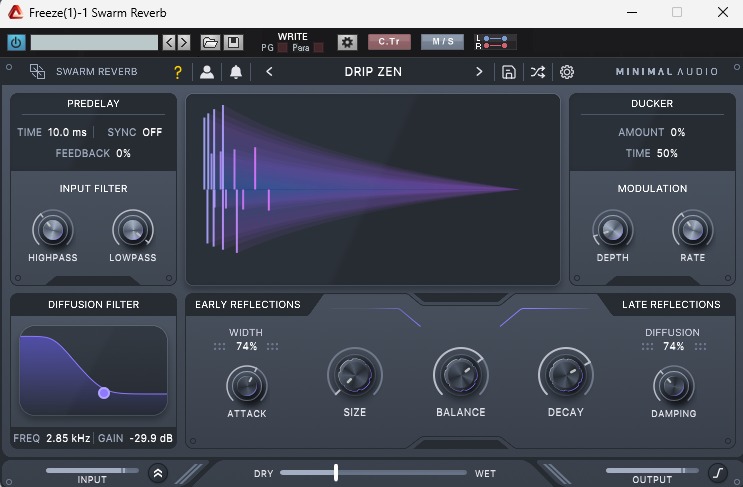Viewport: 743px width, 487px height.
Task: Click the predelay time 10.0 ms value
Action: 67,132
